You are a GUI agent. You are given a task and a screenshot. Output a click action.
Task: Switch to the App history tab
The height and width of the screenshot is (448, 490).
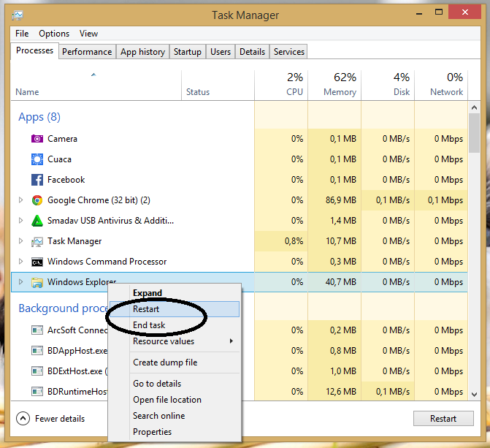click(143, 52)
